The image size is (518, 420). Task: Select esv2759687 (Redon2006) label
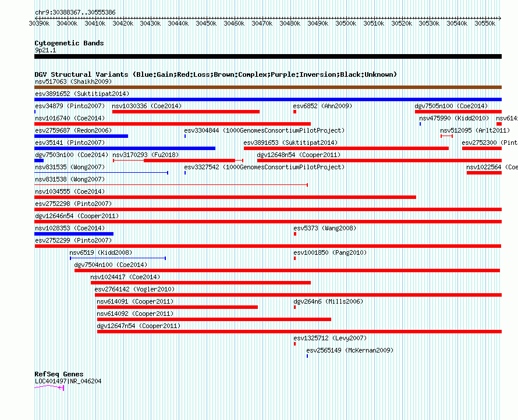pos(73,130)
